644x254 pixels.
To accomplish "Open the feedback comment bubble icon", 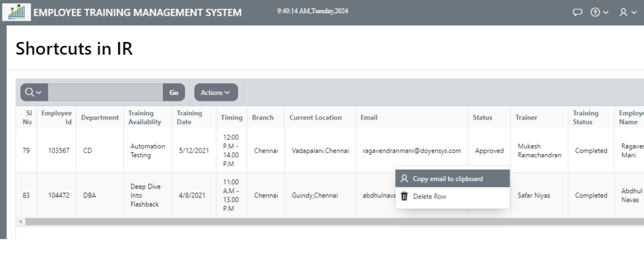I will click(x=577, y=13).
